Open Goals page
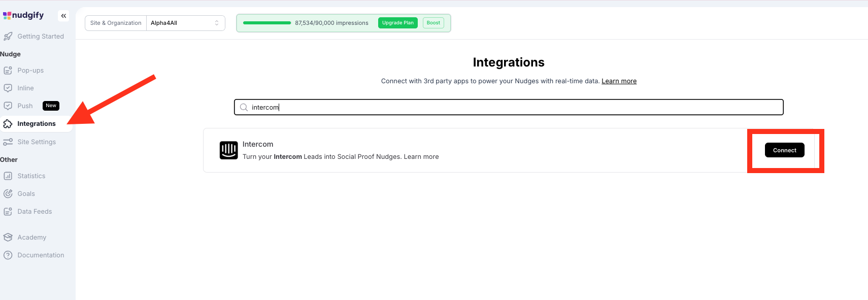 point(26,194)
